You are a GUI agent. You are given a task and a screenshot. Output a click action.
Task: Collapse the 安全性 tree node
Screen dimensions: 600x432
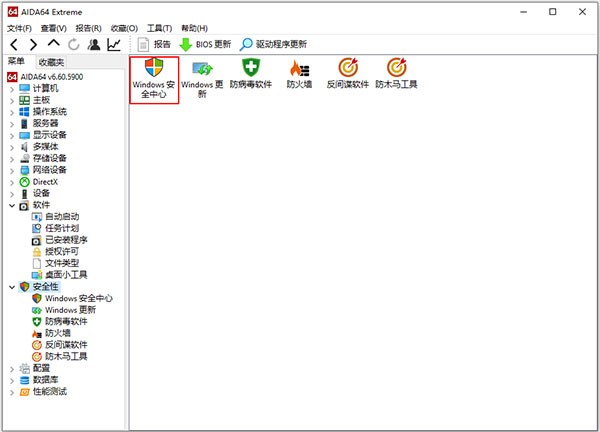point(12,287)
